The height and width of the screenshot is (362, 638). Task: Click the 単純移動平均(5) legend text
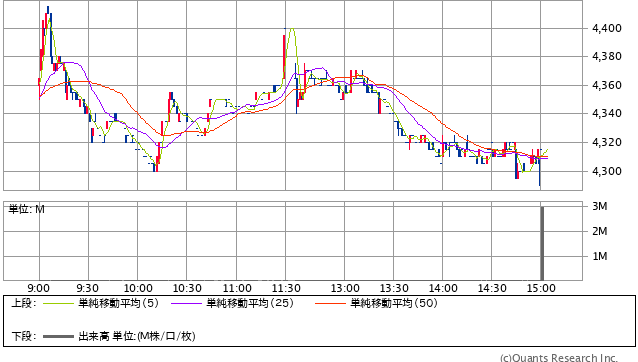[118, 303]
